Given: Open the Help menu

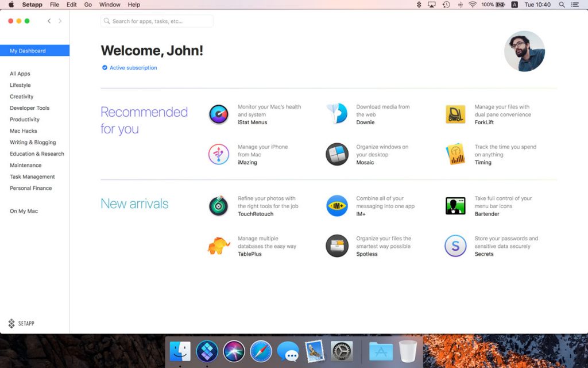Looking at the screenshot, I should (134, 5).
